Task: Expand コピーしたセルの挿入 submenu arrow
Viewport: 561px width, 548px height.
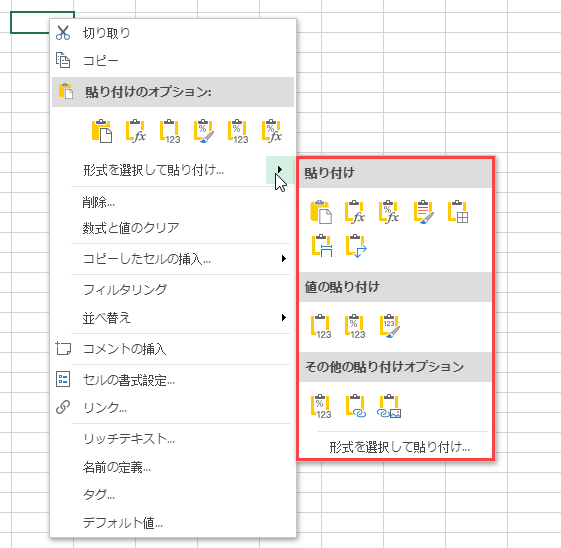Action: click(x=284, y=259)
